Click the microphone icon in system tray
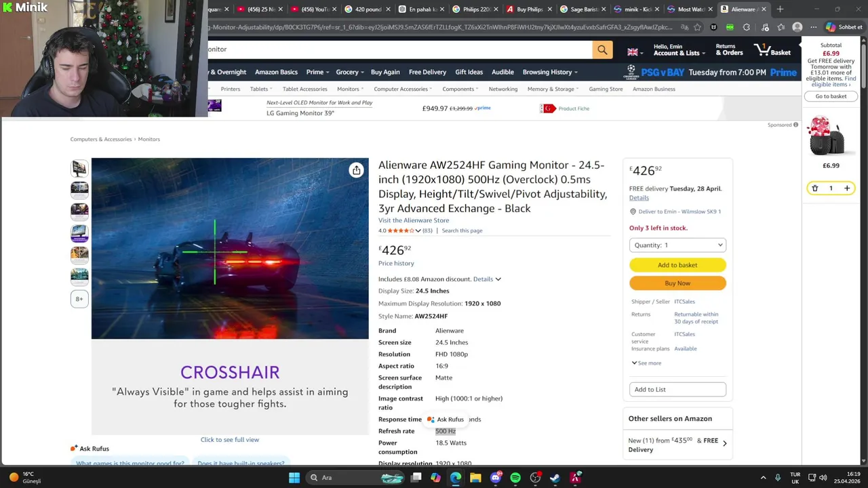868x488 pixels. coord(778,478)
